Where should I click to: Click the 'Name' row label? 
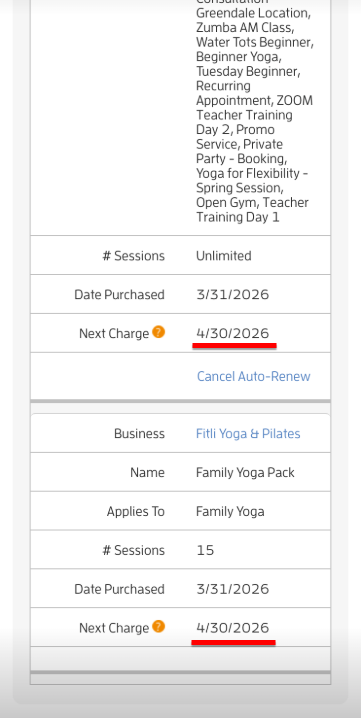click(x=147, y=473)
